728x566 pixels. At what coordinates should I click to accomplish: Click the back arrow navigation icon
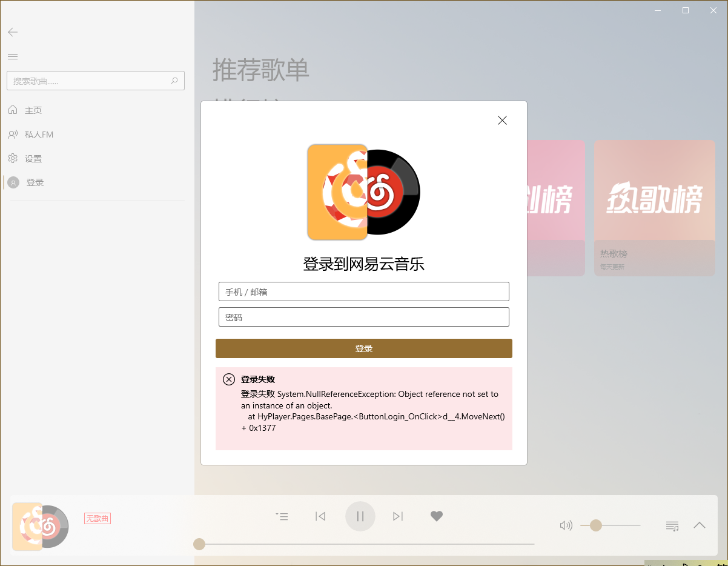13,32
